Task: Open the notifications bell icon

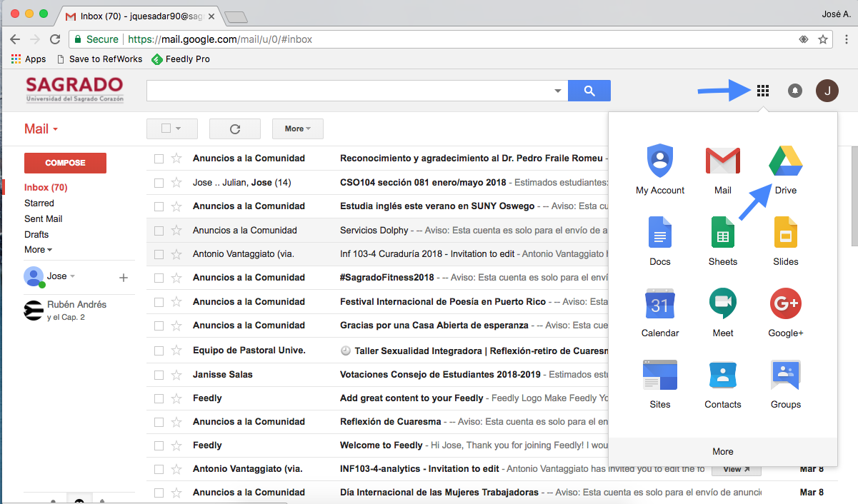Action: point(795,91)
